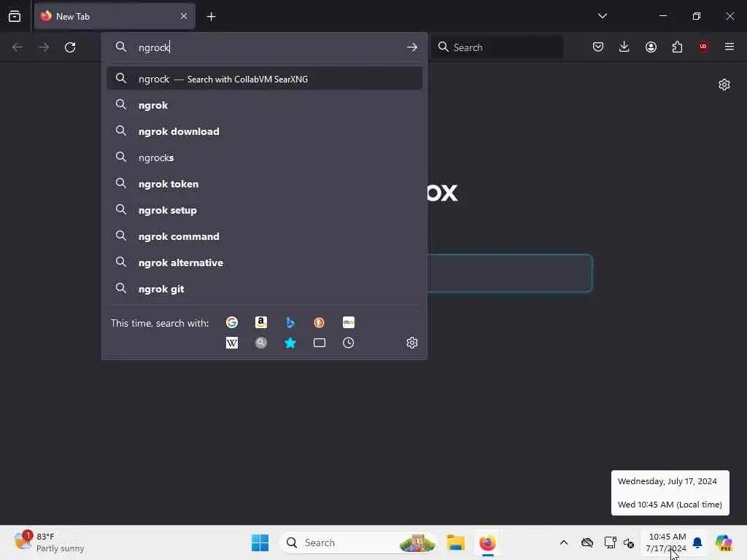Click the Windows taskbar Search box

[358, 542]
